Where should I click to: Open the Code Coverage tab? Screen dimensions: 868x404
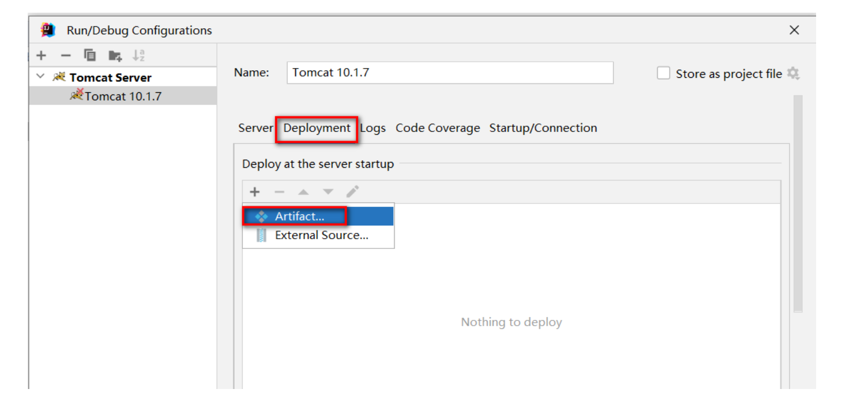pyautogui.click(x=438, y=128)
